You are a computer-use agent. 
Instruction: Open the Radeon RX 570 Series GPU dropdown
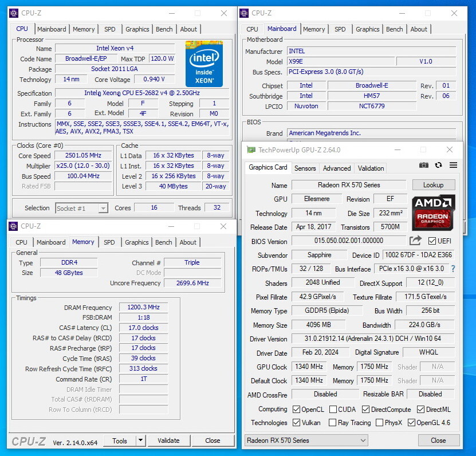click(306, 441)
